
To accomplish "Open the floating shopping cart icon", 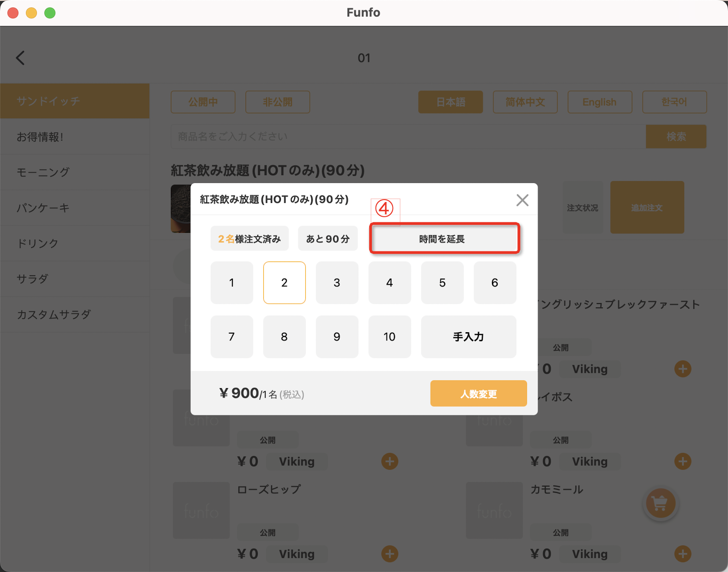I will tap(660, 503).
